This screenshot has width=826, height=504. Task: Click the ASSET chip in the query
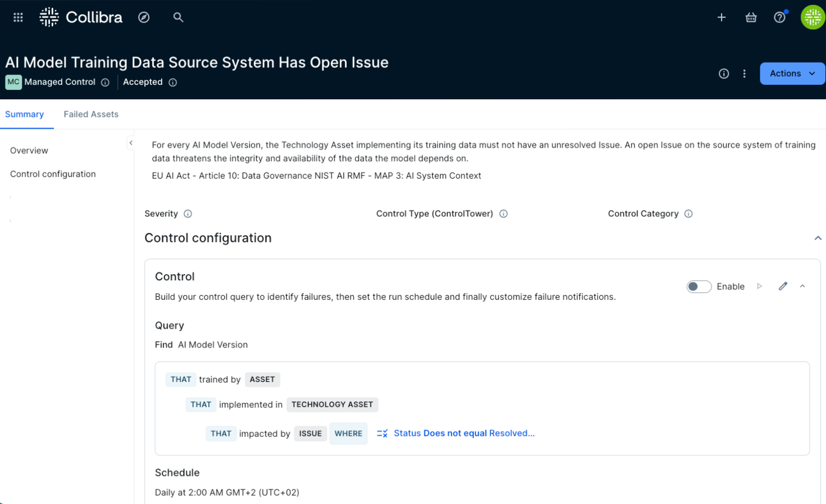(262, 380)
